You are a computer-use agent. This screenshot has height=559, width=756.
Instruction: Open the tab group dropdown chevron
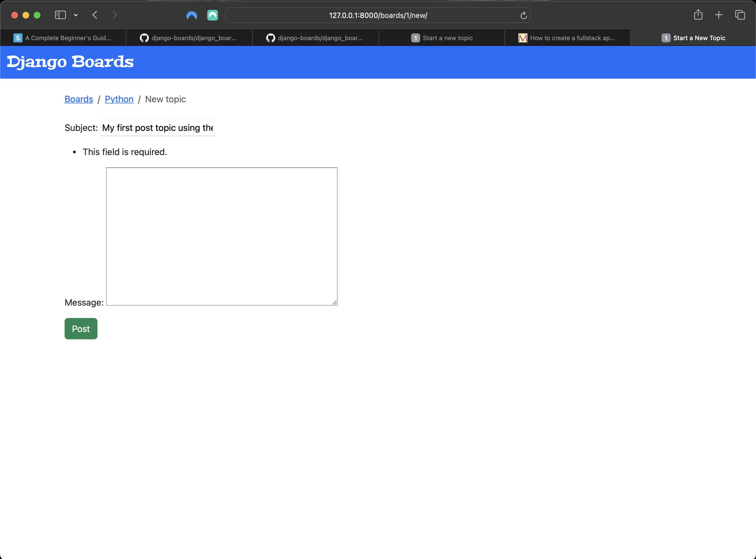pyautogui.click(x=76, y=15)
